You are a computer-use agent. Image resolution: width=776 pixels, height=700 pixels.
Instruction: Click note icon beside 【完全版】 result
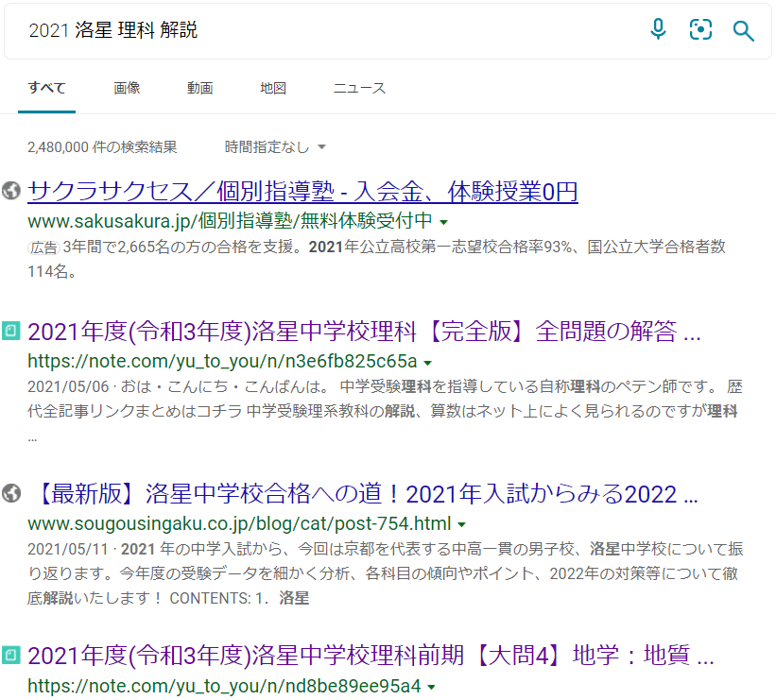(x=11, y=331)
